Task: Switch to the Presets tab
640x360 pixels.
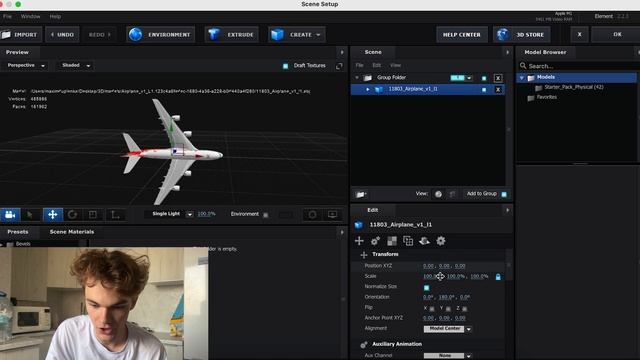Action: 18,232
